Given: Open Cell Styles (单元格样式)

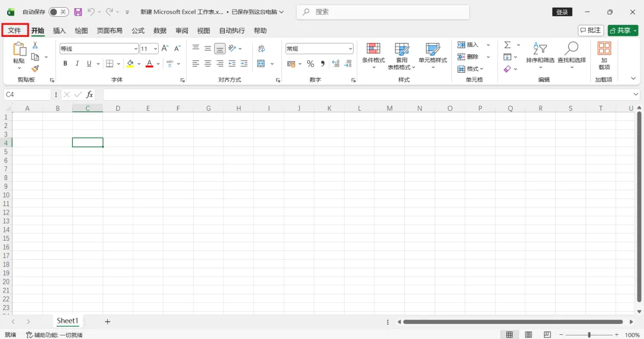Looking at the screenshot, I should [x=433, y=56].
